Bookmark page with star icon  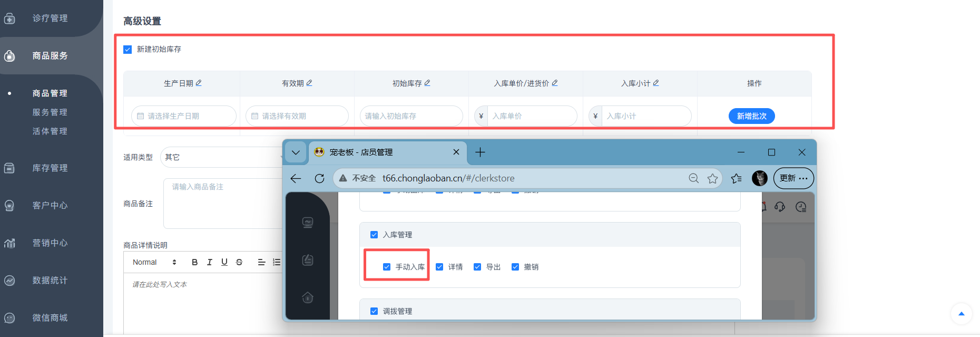(x=712, y=178)
